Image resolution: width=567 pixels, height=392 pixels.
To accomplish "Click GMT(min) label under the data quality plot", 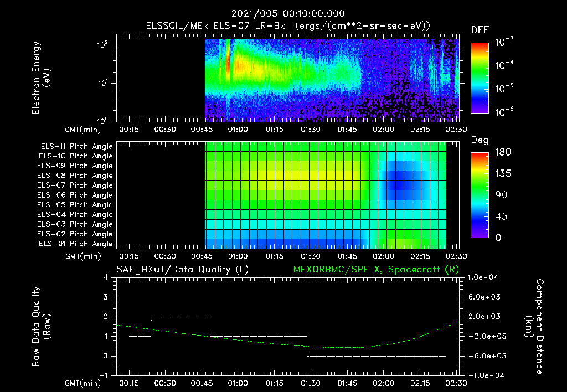I will (83, 383).
